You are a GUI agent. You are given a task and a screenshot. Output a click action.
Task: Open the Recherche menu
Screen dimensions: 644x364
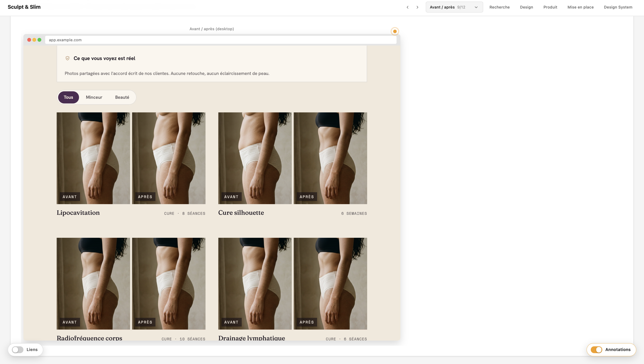499,7
